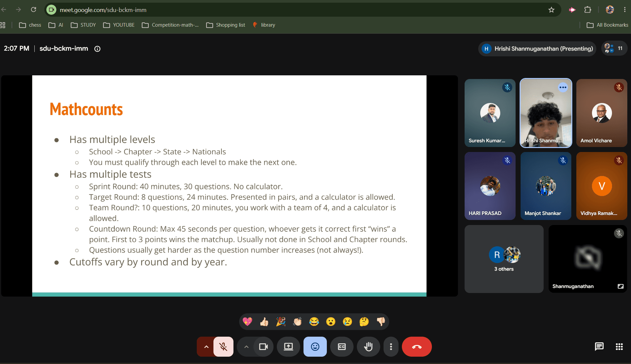Open the Shopping list bookmarks folder

tap(226, 25)
